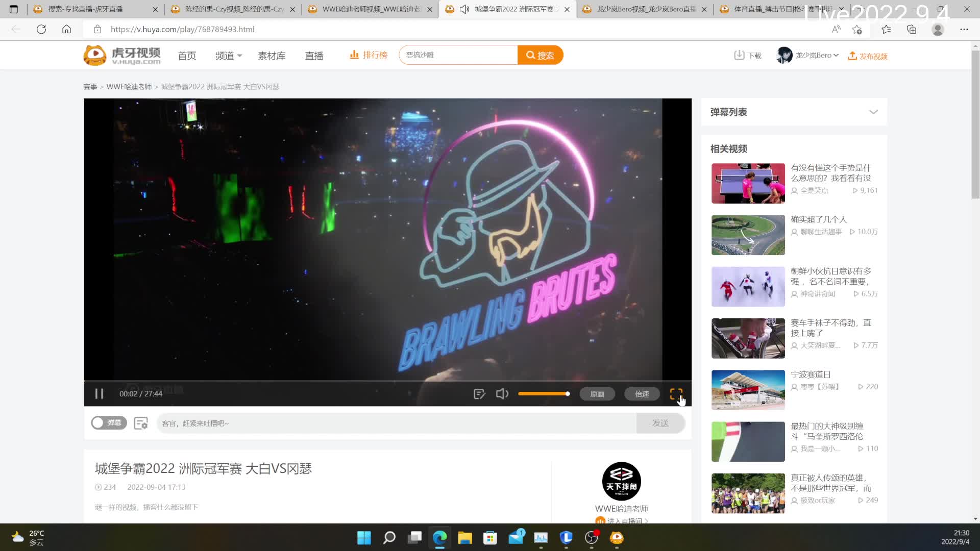Click the 下载 download icon

739,55
